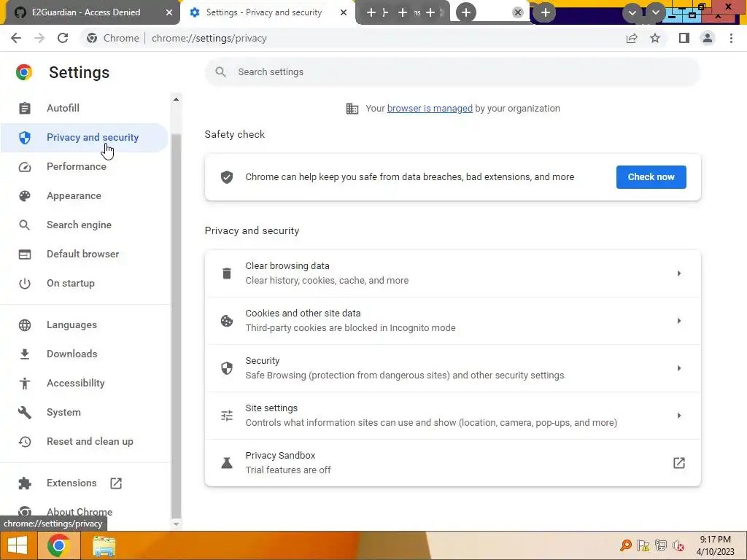The width and height of the screenshot is (747, 560).
Task: Click the sidebar scroll down arrow
Action: tap(176, 524)
